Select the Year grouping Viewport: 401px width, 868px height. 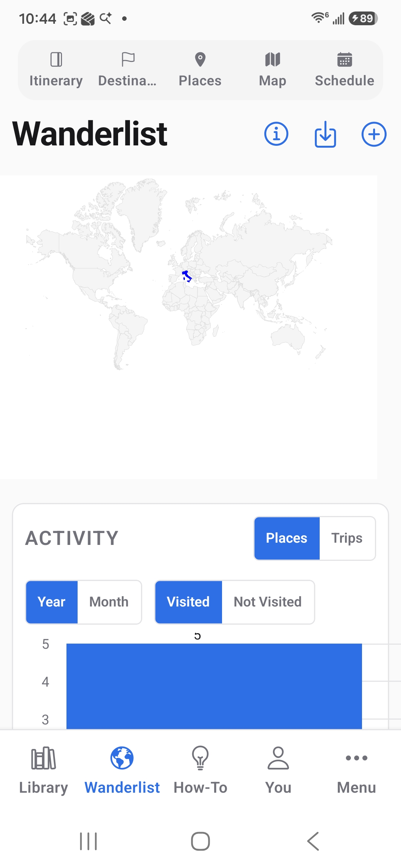pyautogui.click(x=52, y=602)
